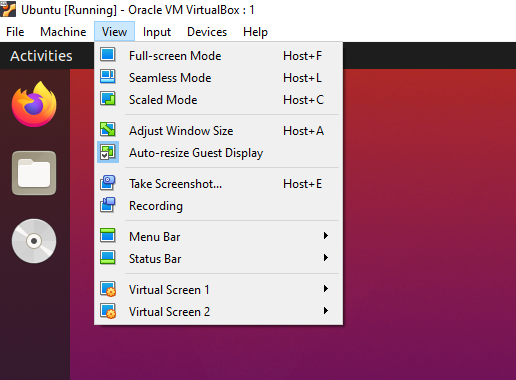Open the Virtual Screen 1 label
Image resolution: width=516 pixels, height=380 pixels.
[x=169, y=290]
